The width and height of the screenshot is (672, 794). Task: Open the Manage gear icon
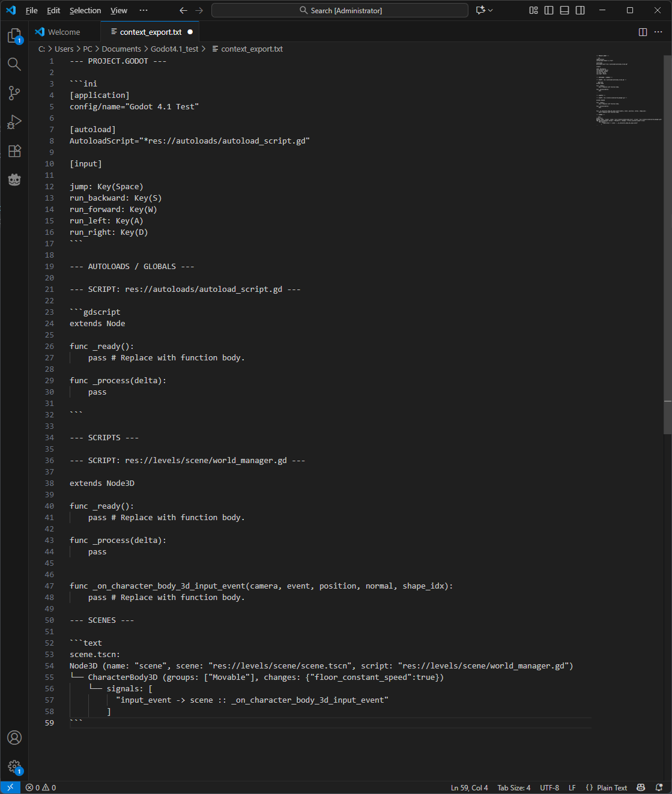pyautogui.click(x=14, y=766)
